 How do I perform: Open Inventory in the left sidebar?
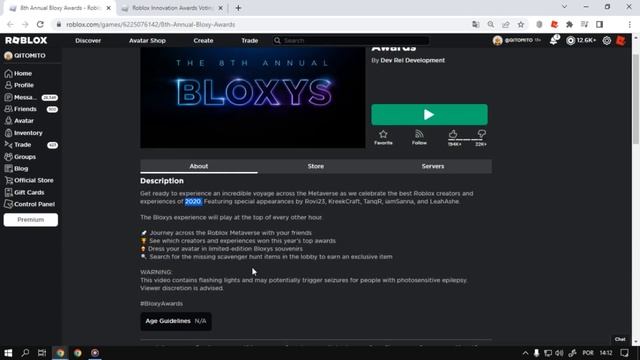pos(23,133)
